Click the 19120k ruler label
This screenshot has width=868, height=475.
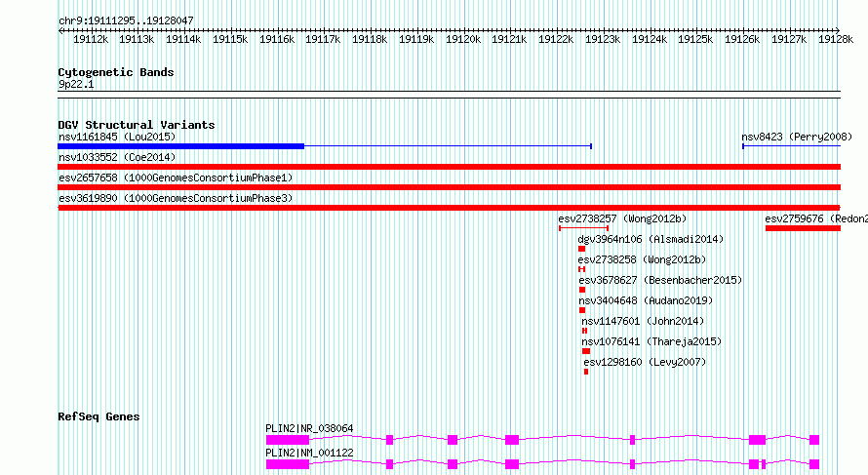point(463,39)
